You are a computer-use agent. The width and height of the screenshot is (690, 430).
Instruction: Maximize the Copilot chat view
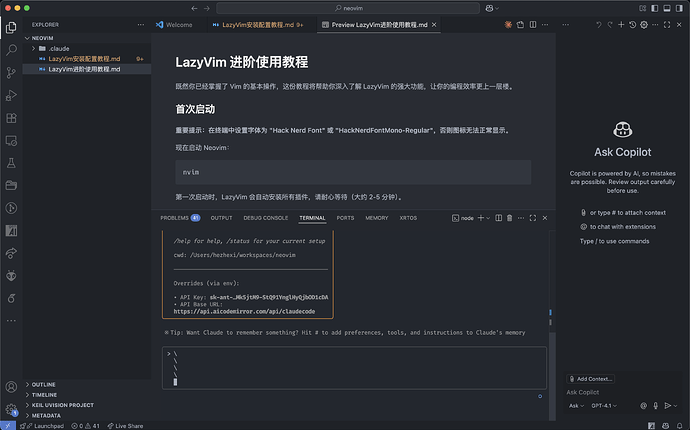pyautogui.click(x=667, y=25)
